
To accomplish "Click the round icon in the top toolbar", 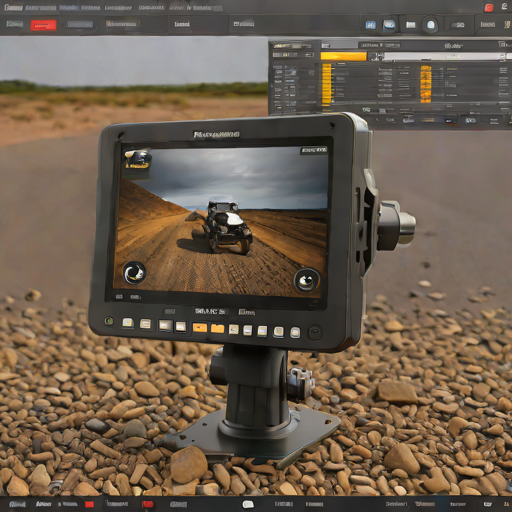I will point(431,25).
